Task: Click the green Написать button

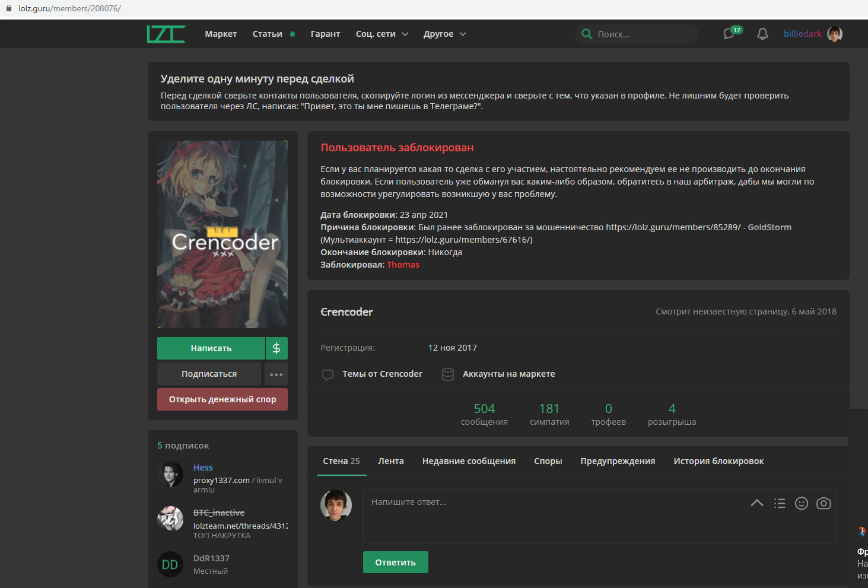Action: point(211,348)
